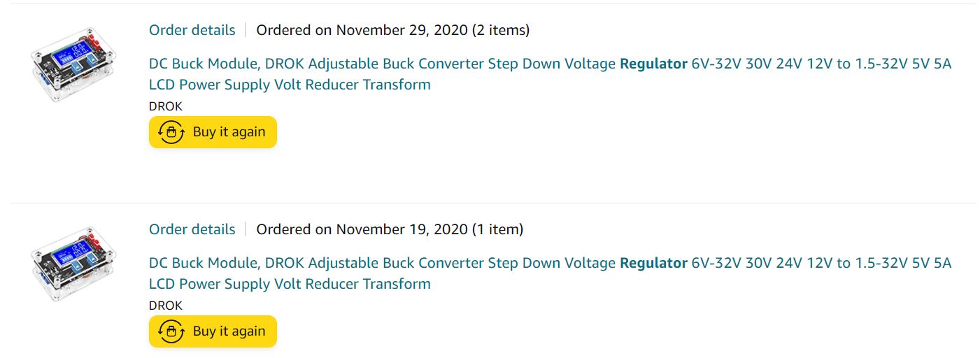
Task: Click the reorder icon in the first Buy it again button
Action: [171, 132]
